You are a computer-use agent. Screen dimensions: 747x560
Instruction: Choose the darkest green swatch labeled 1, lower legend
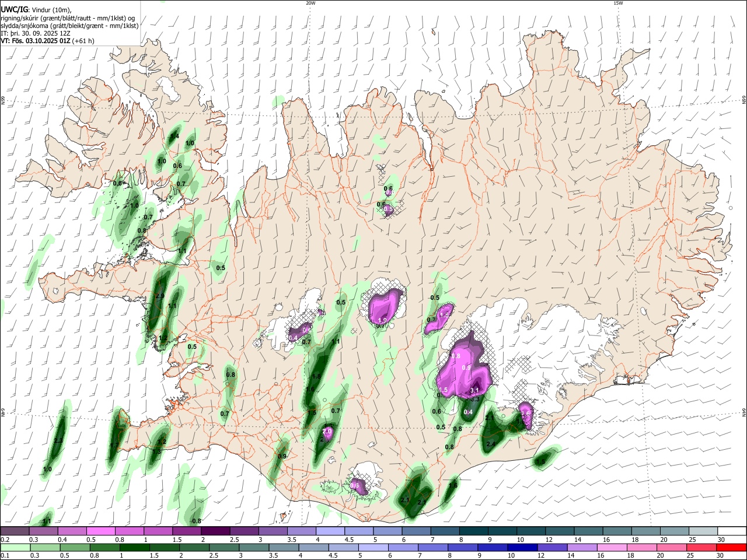(x=134, y=547)
